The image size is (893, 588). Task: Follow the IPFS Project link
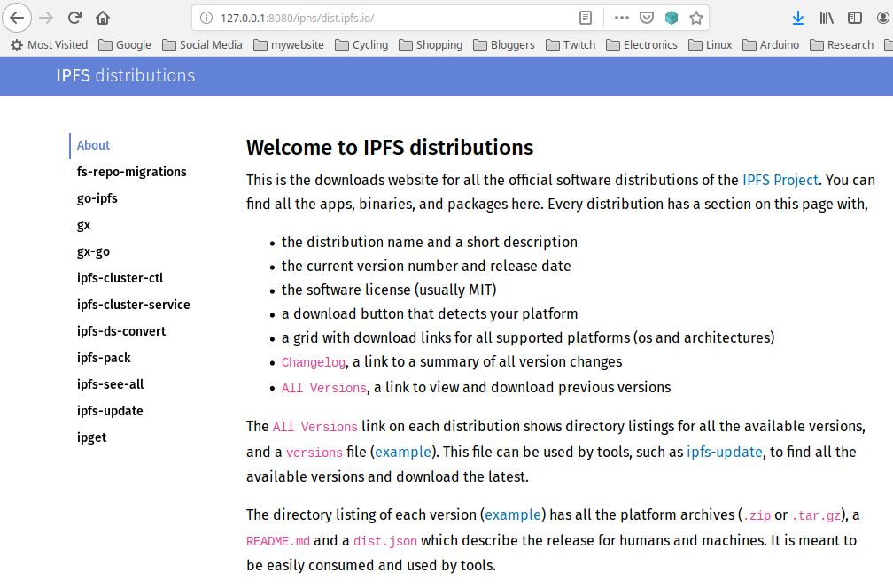pyautogui.click(x=780, y=180)
